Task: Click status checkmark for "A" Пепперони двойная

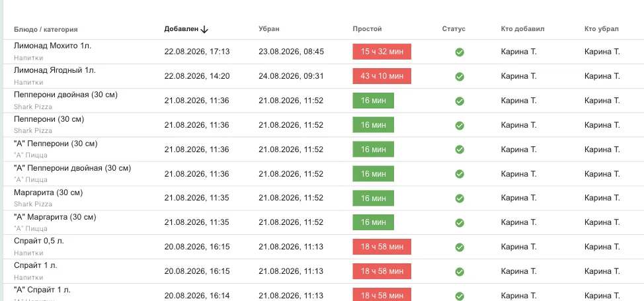Action: [x=460, y=174]
